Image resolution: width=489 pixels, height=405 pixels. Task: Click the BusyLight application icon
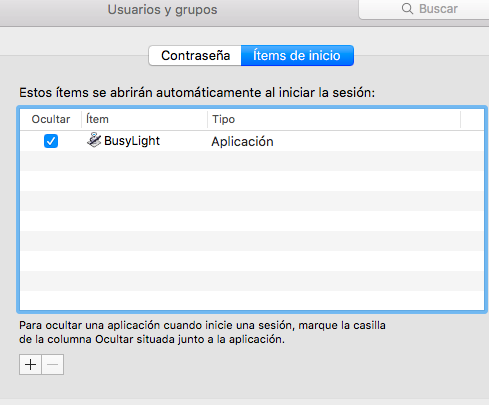click(94, 140)
